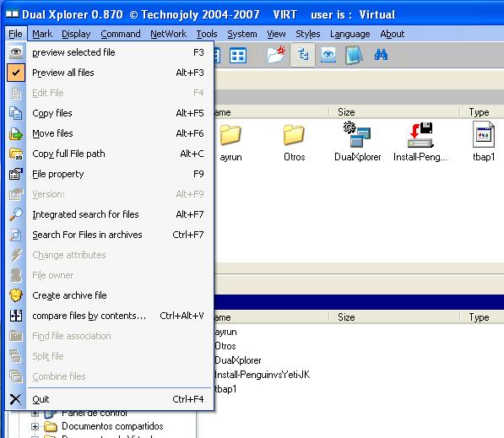504x438 pixels.
Task: Click the magnifier icon for Integrated search
Action: point(16,214)
